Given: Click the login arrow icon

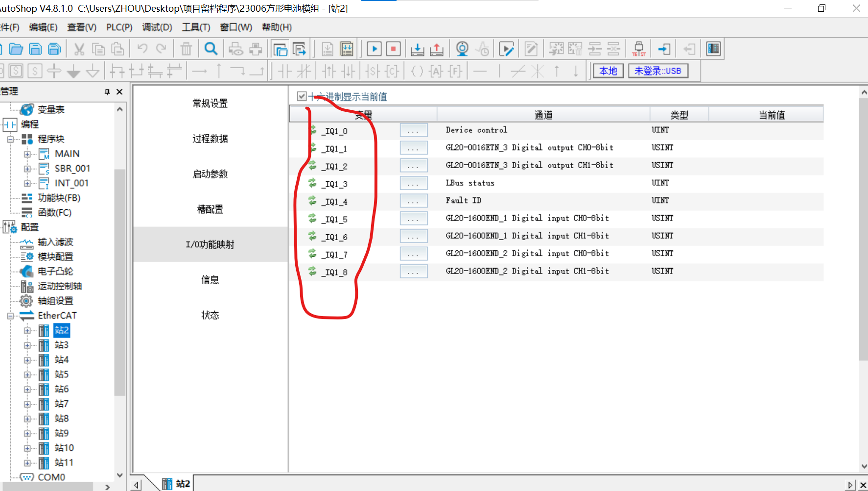Looking at the screenshot, I should point(664,49).
